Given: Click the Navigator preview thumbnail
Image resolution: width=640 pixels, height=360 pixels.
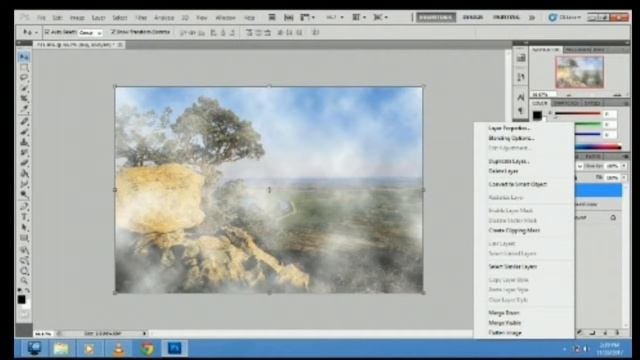Looking at the screenshot, I should (579, 72).
